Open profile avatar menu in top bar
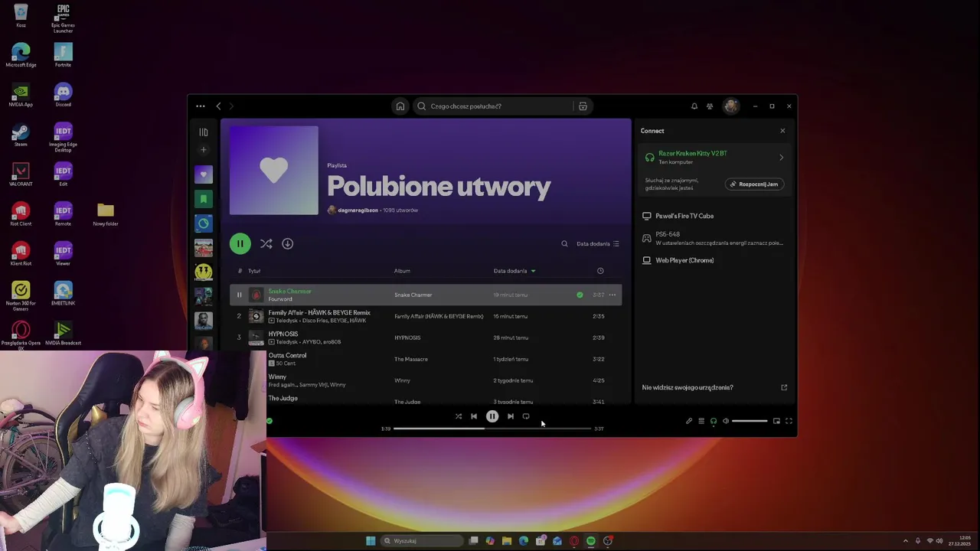The width and height of the screenshot is (980, 551). pos(731,106)
